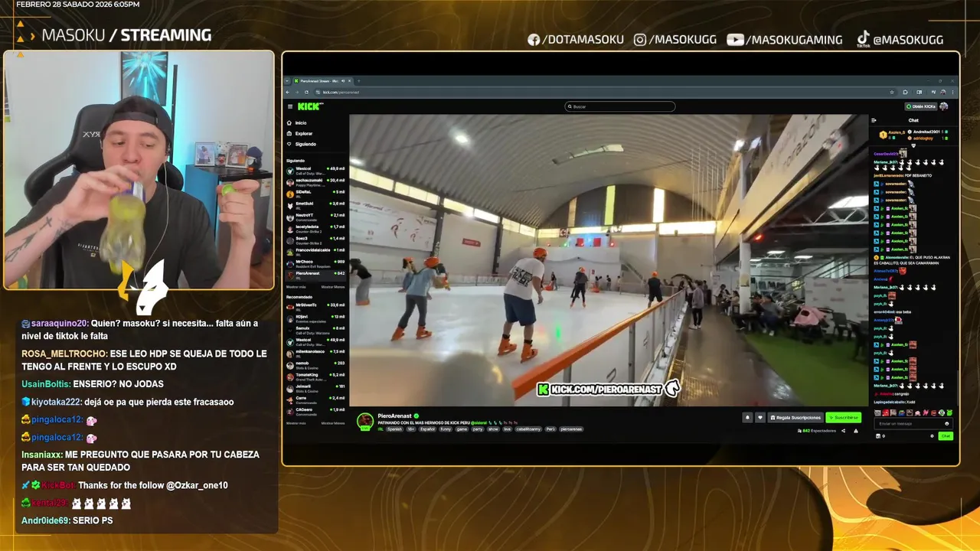The width and height of the screenshot is (980, 551).
Task: Click the Spanish tag
Action: click(x=394, y=429)
